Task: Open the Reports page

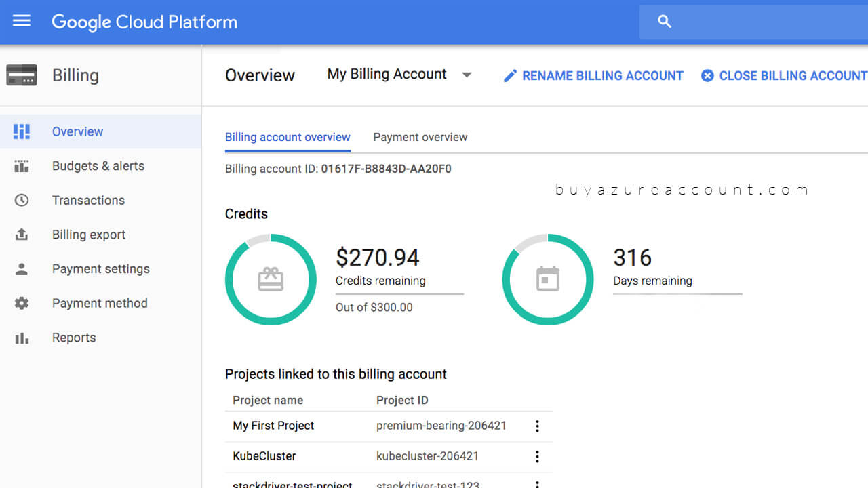Action: click(x=100, y=338)
